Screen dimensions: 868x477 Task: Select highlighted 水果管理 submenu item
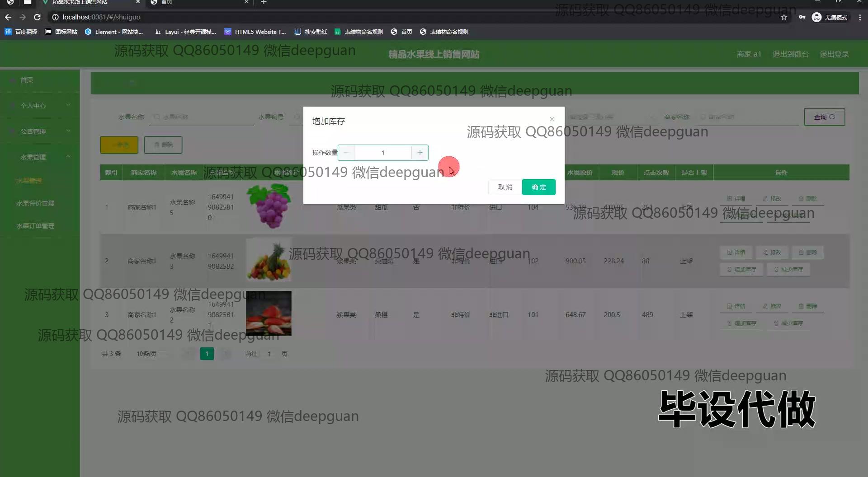point(29,181)
